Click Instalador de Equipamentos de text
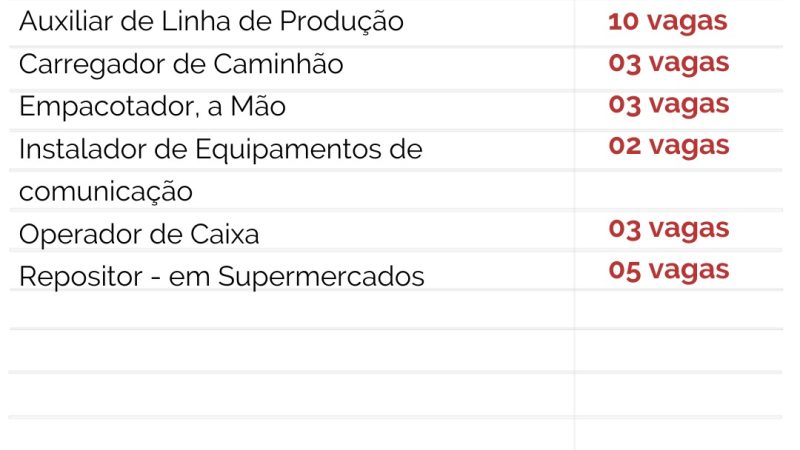 [220, 150]
